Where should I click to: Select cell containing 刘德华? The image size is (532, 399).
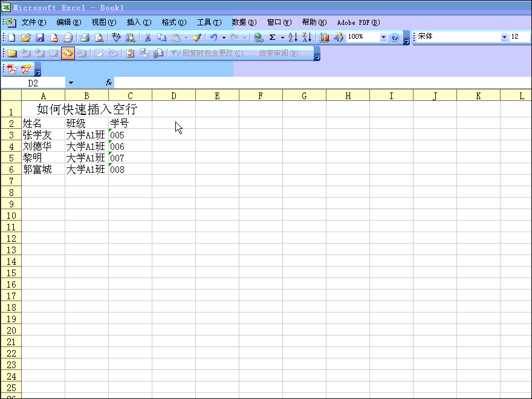click(x=43, y=146)
